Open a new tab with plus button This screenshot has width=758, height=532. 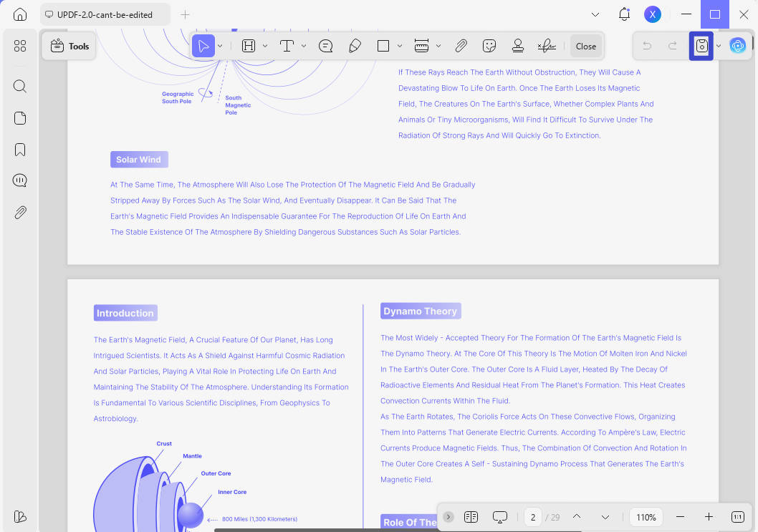pyautogui.click(x=185, y=14)
